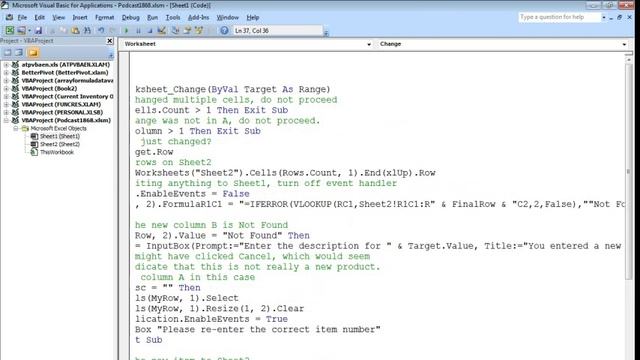Open the Help menu
Viewport: 640px width, 360px height.
253,18
